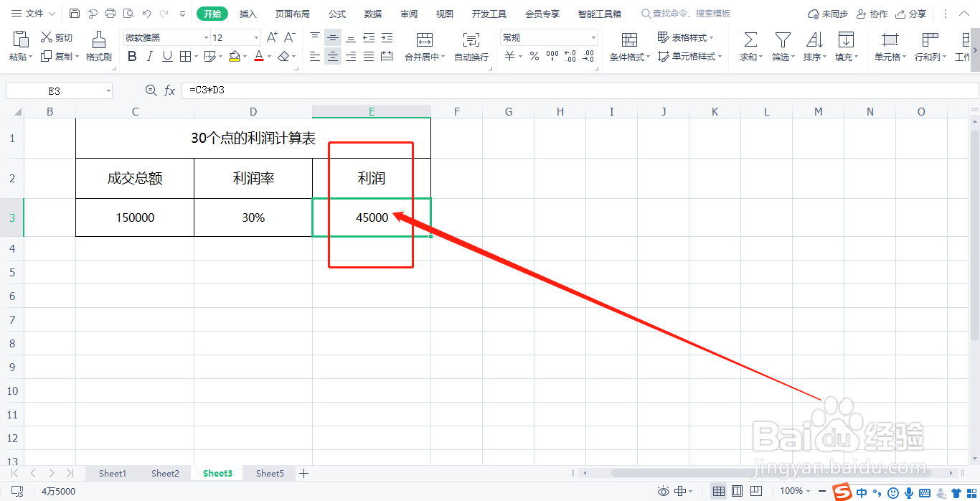Click the Percent style icon
The image size is (980, 501).
tap(534, 55)
